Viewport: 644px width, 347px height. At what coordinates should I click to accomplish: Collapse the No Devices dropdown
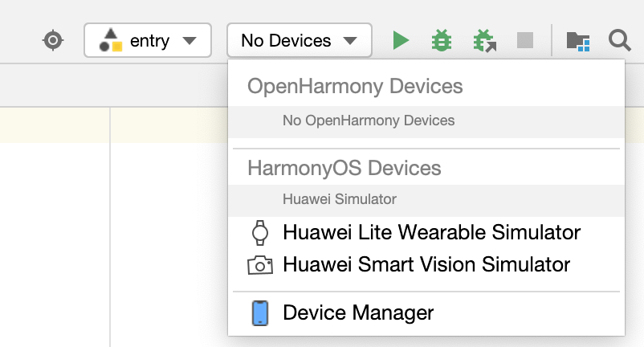(x=300, y=40)
